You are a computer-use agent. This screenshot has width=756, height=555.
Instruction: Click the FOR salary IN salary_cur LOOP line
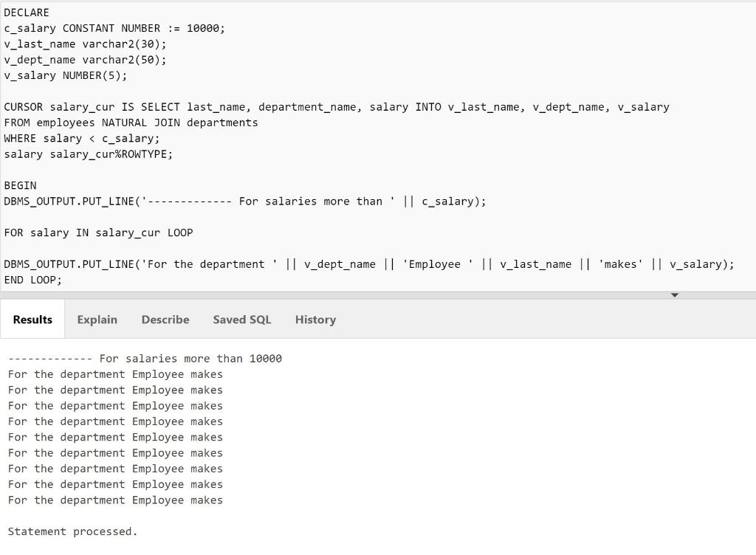click(x=98, y=232)
